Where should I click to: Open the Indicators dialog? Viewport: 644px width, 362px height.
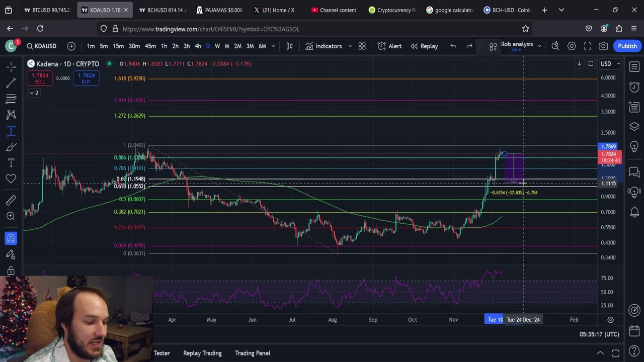point(324,46)
